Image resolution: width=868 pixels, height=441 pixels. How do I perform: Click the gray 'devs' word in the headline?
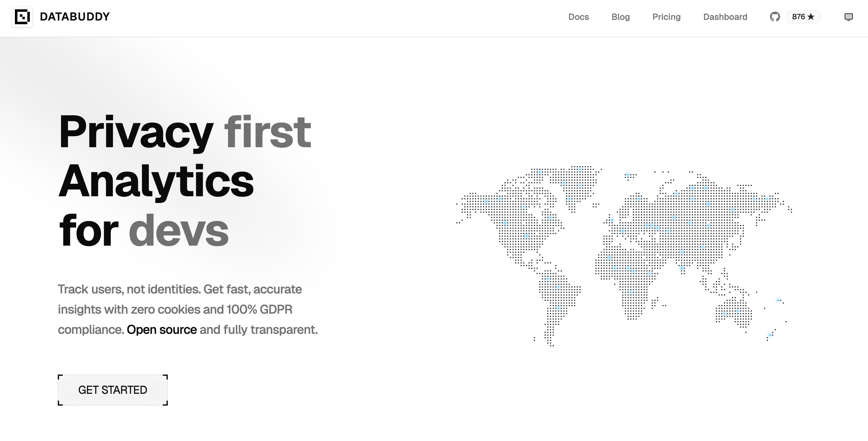pos(178,231)
